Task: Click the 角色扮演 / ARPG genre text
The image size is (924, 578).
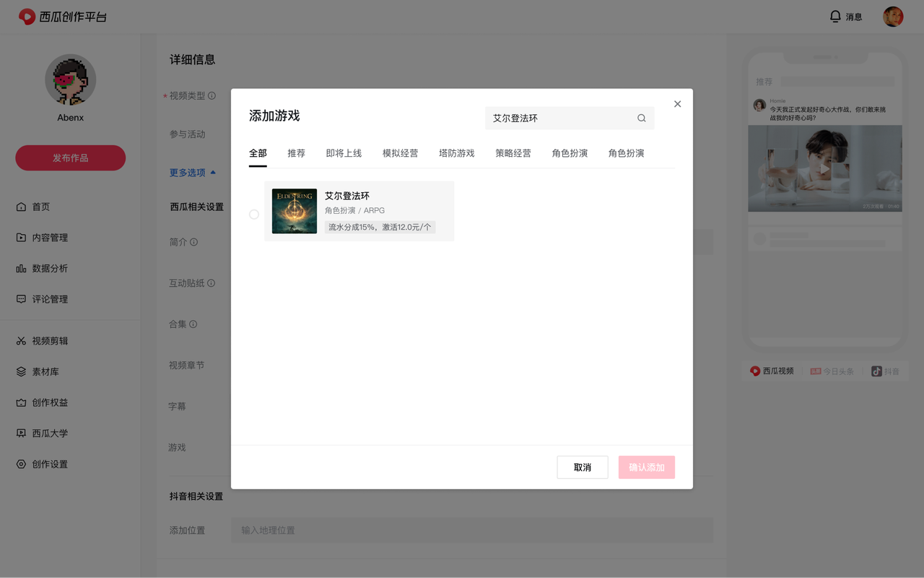Action: (x=354, y=211)
